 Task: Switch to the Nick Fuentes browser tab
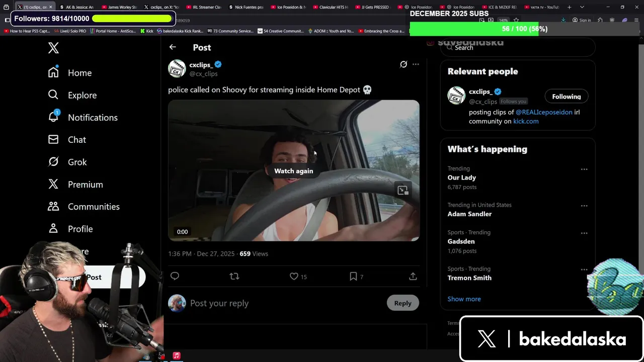click(x=246, y=7)
